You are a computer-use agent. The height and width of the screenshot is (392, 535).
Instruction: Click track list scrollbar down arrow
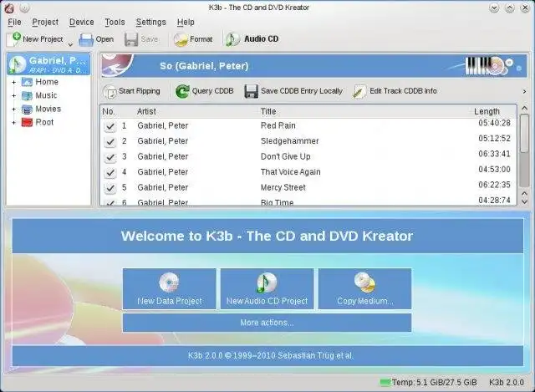click(x=524, y=201)
